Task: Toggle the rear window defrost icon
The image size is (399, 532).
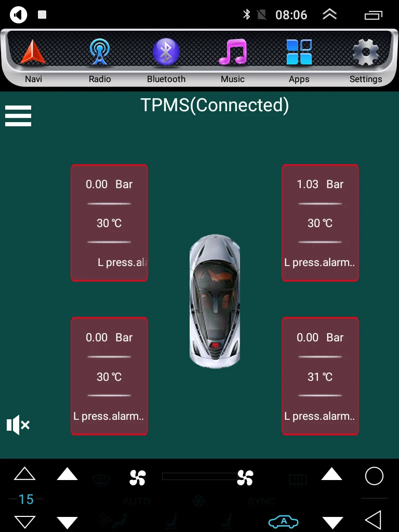Action: click(x=298, y=480)
